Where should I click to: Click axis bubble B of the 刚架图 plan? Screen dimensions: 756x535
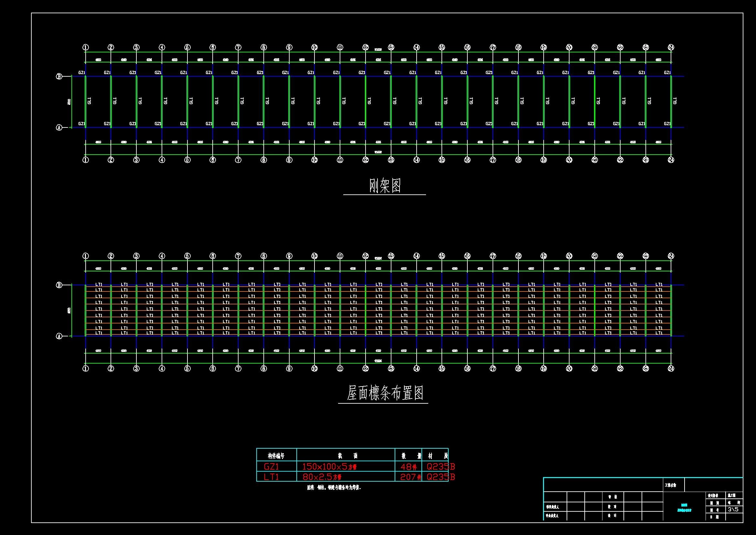[x=59, y=76]
